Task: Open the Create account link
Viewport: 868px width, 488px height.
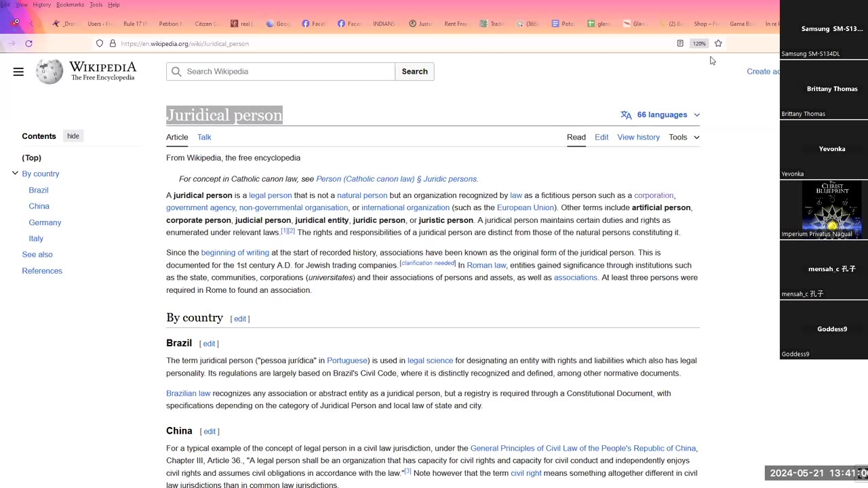Action: tap(763, 71)
